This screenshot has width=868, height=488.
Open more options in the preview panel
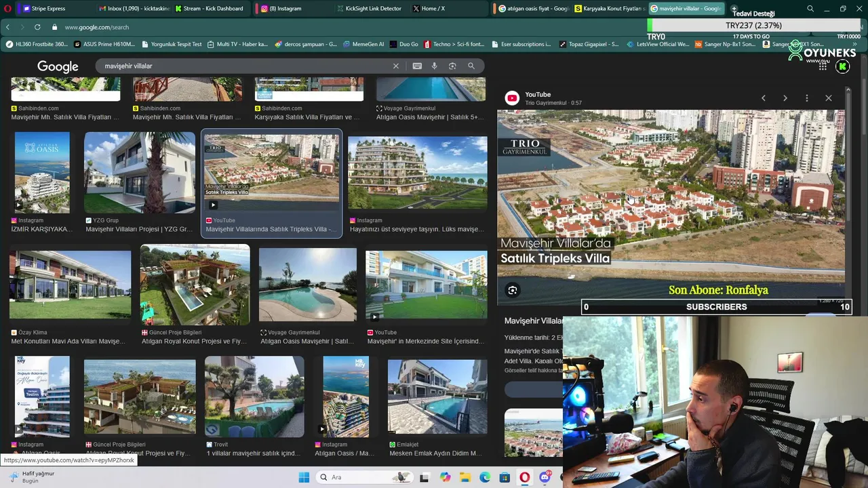click(x=807, y=98)
